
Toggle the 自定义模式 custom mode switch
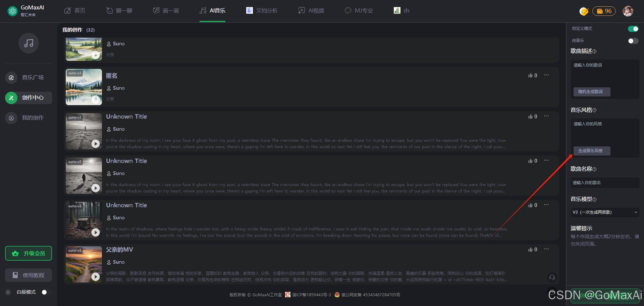coord(633,29)
